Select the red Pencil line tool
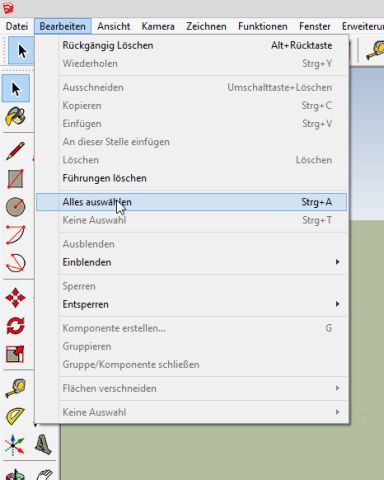 tap(15, 151)
